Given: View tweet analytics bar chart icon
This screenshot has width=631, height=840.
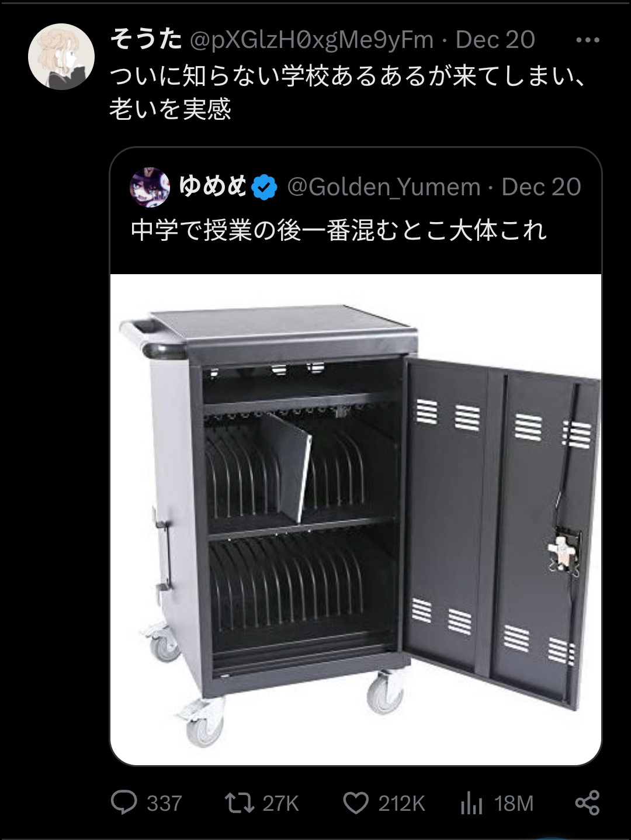Looking at the screenshot, I should (x=471, y=803).
